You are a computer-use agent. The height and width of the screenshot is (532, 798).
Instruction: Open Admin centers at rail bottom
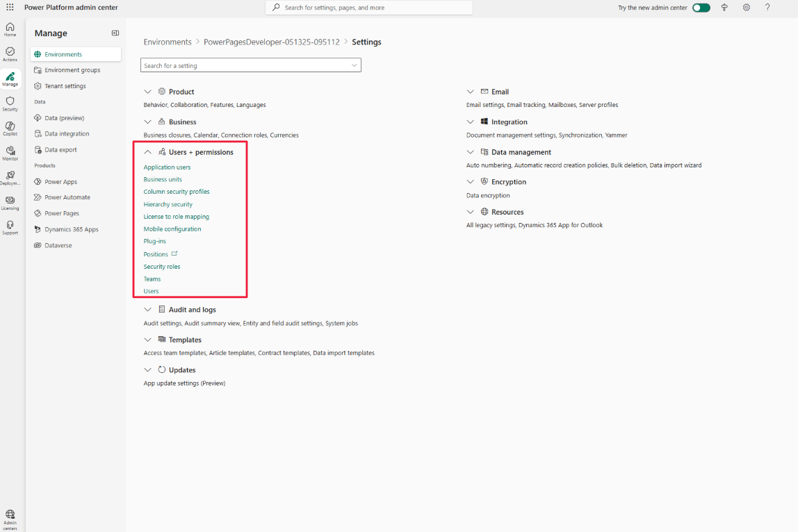click(x=10, y=519)
